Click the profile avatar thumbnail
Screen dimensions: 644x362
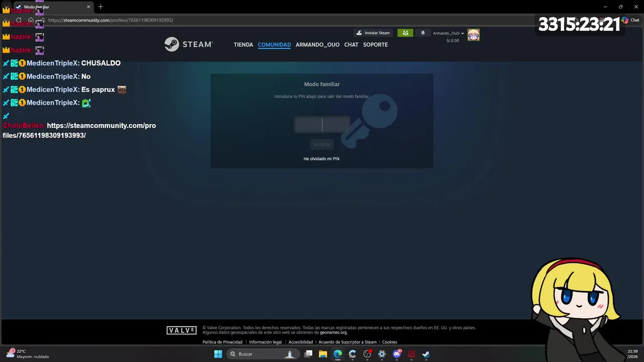pyautogui.click(x=473, y=35)
